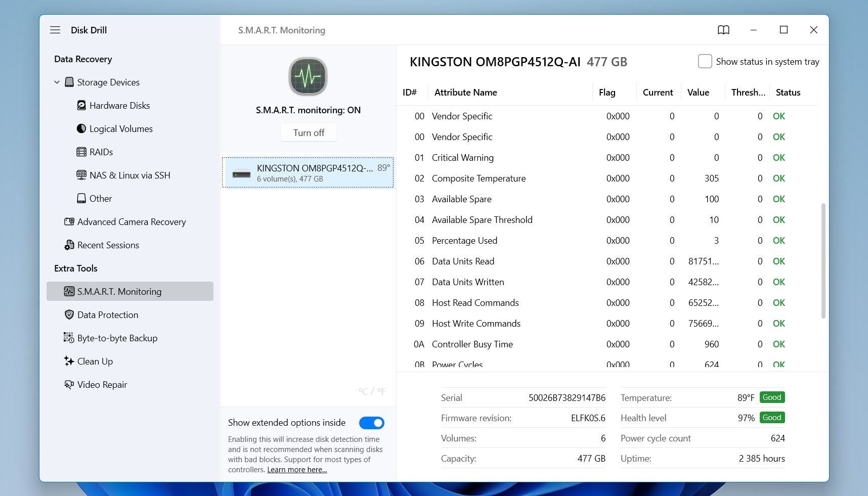Viewport: 868px width, 496px height.
Task: Go to Data Protection
Action: pyautogui.click(x=108, y=315)
